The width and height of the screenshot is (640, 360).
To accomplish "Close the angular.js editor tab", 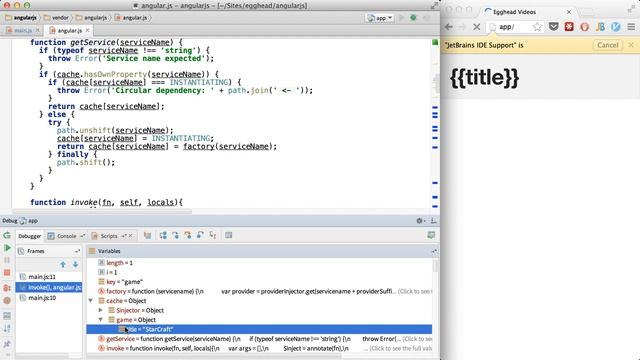I will (x=87, y=31).
